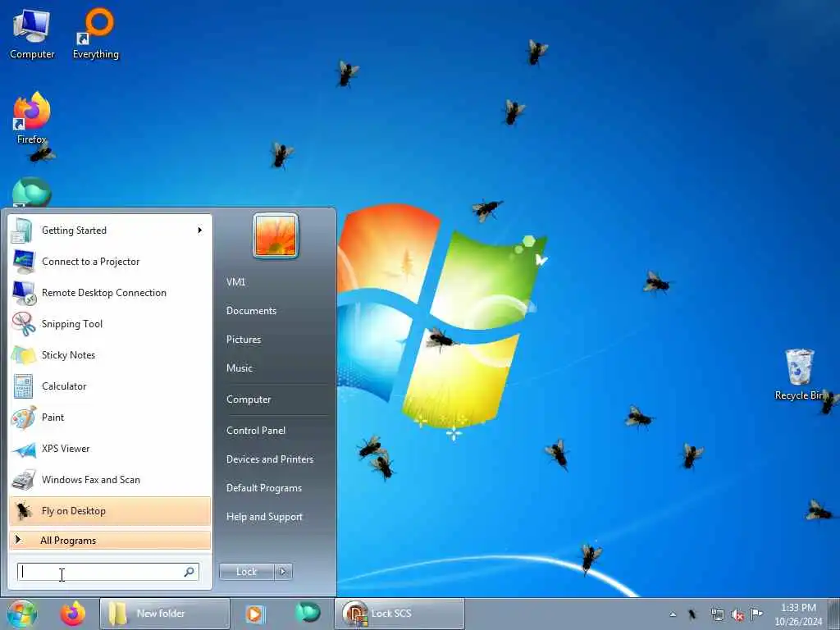Open XPS Viewer text entry

point(66,449)
